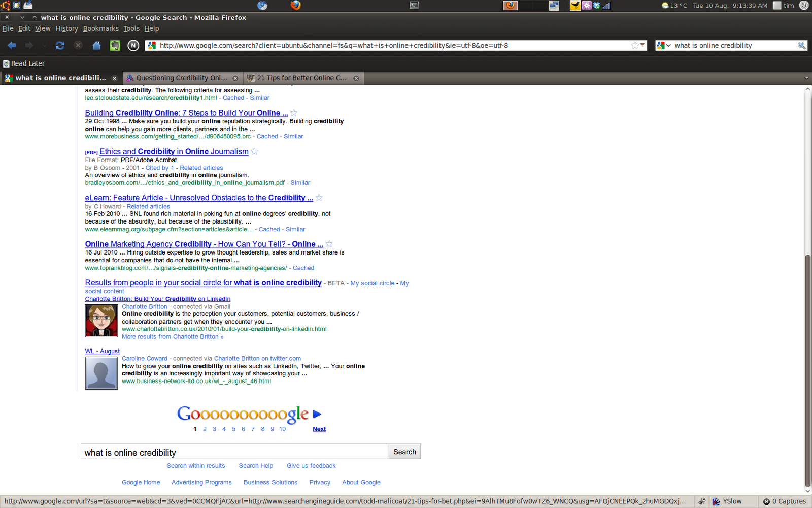This screenshot has height=508, width=812.
Task: Click the Give us feedback link
Action: click(311, 466)
